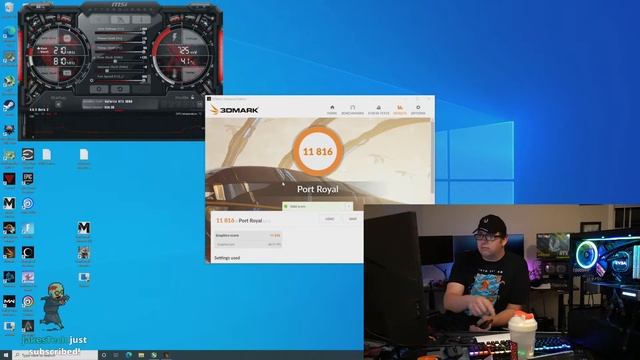
Task: Open the MW Modern Warfare desktop shortcut
Action: tap(9, 301)
